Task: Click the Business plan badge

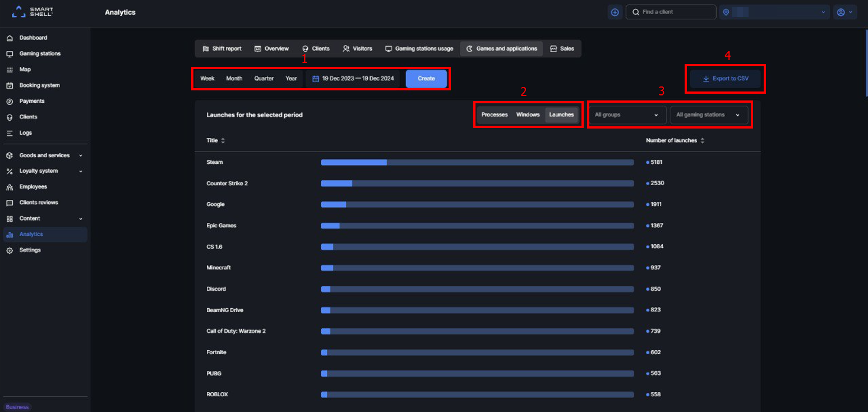Action: pyautogui.click(x=17, y=407)
